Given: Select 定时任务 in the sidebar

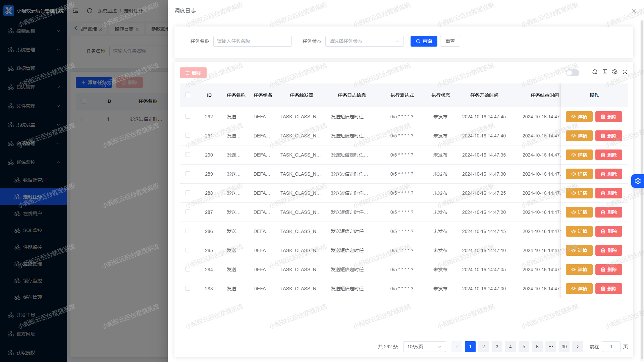Looking at the screenshot, I should pyautogui.click(x=34, y=197).
